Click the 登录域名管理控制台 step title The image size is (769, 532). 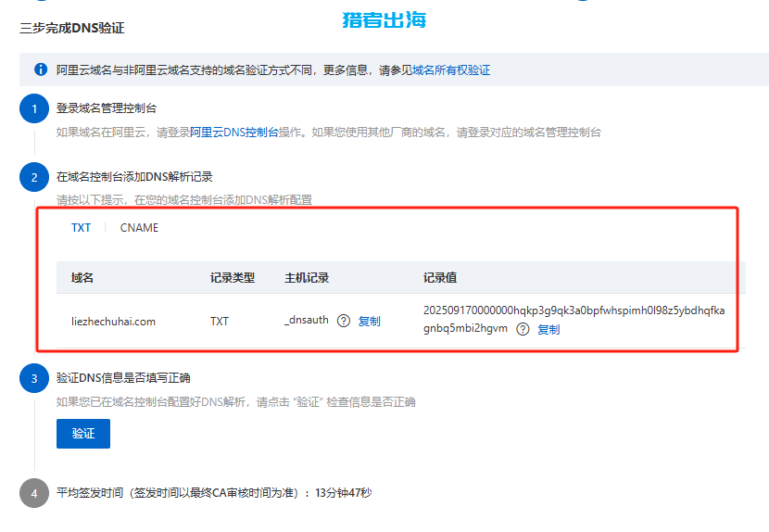click(x=107, y=108)
